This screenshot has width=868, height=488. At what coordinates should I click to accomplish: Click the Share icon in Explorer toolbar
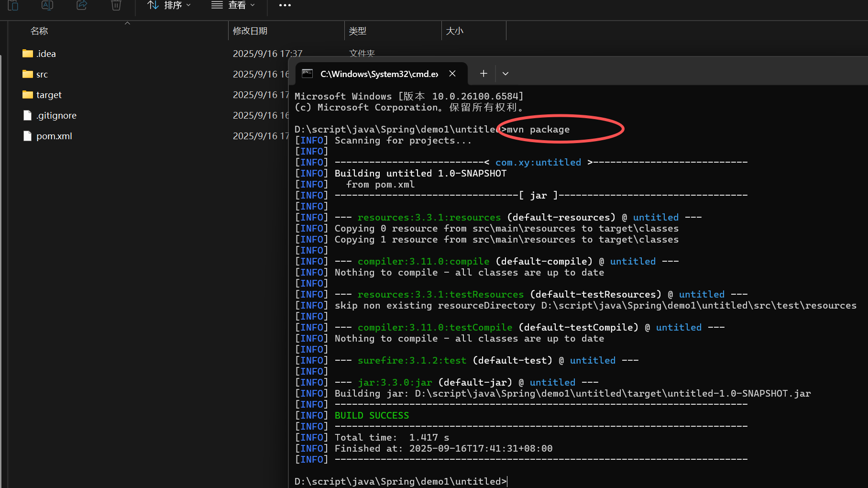[x=82, y=5]
